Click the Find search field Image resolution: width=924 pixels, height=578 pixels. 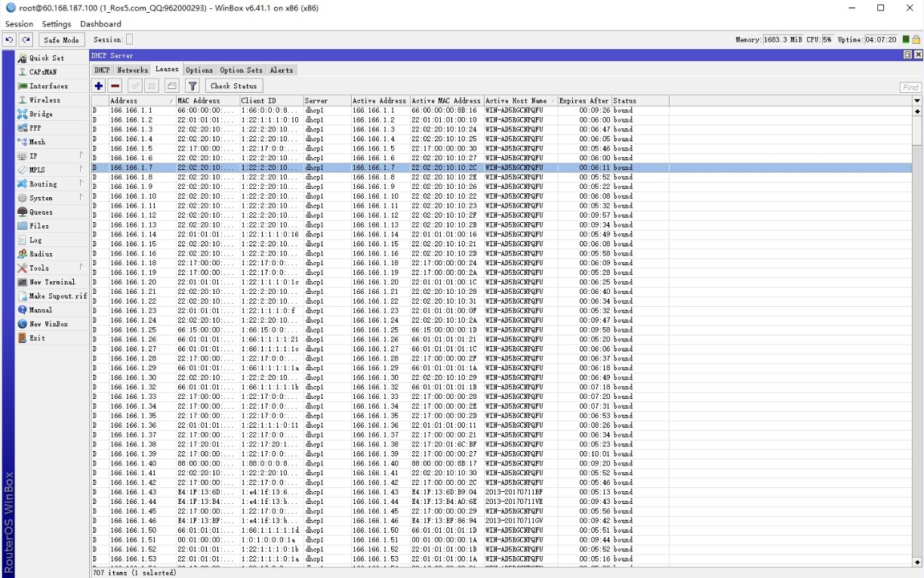click(911, 88)
